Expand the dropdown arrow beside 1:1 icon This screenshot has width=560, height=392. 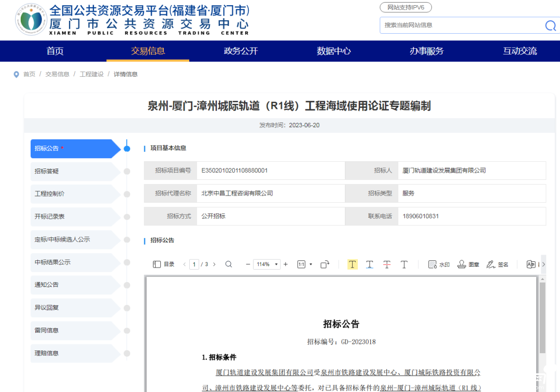click(x=311, y=264)
